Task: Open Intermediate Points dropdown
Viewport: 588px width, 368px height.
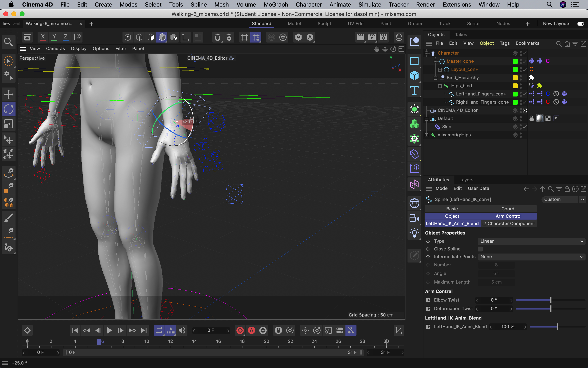Action: click(x=531, y=257)
